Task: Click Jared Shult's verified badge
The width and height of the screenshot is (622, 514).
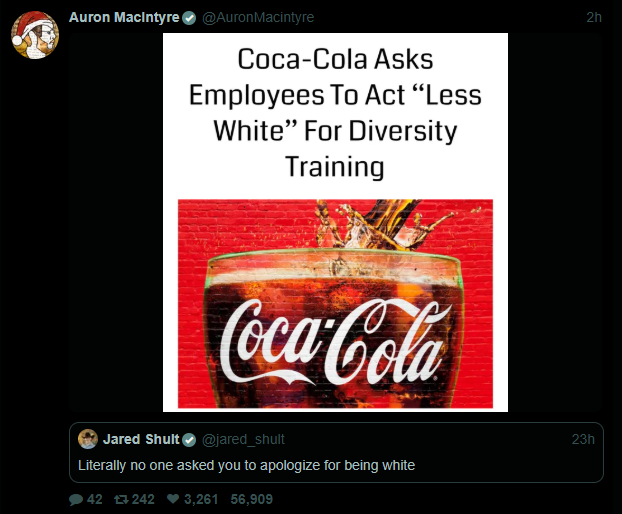Action: click(x=189, y=440)
